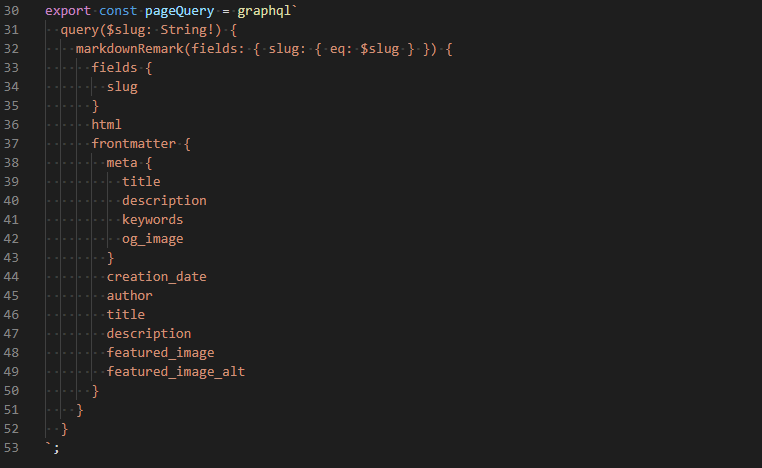Image resolution: width=762 pixels, height=468 pixels.
Task: Click the og_image field
Action: 152,238
